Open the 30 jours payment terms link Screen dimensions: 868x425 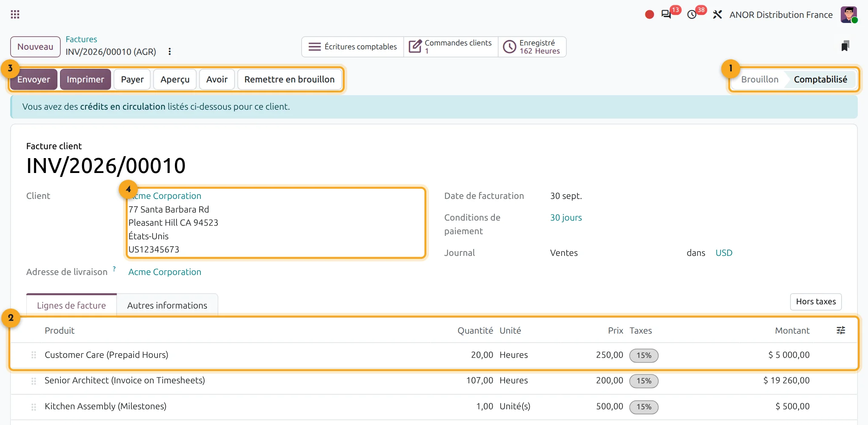[x=566, y=218]
